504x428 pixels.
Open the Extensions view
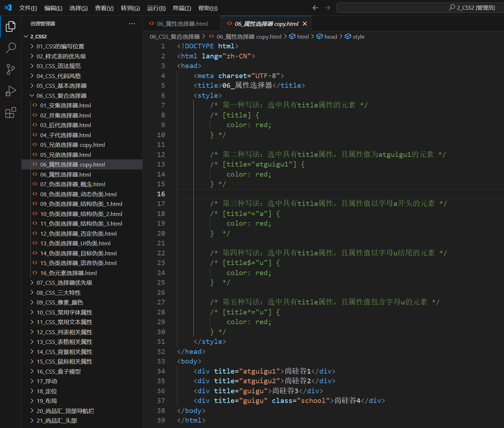(x=11, y=112)
